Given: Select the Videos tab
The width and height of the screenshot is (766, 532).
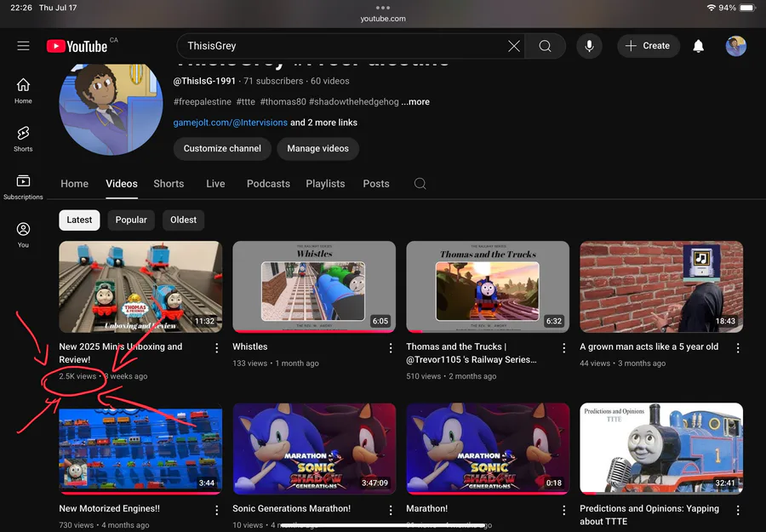Looking at the screenshot, I should (122, 184).
